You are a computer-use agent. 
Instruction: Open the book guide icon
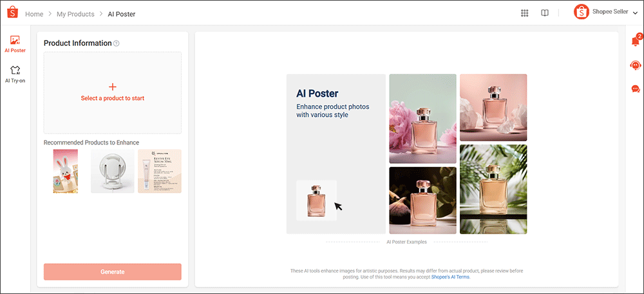point(545,13)
